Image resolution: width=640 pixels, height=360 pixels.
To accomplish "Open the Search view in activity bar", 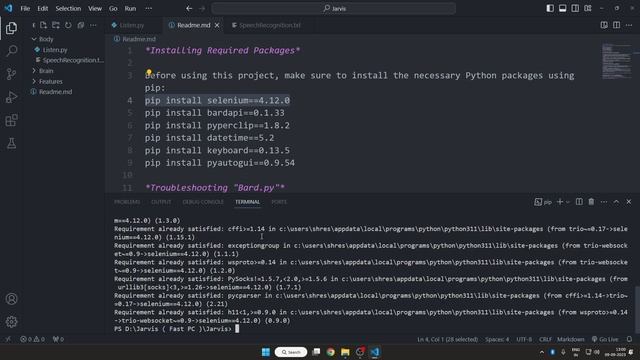I will (x=11, y=51).
